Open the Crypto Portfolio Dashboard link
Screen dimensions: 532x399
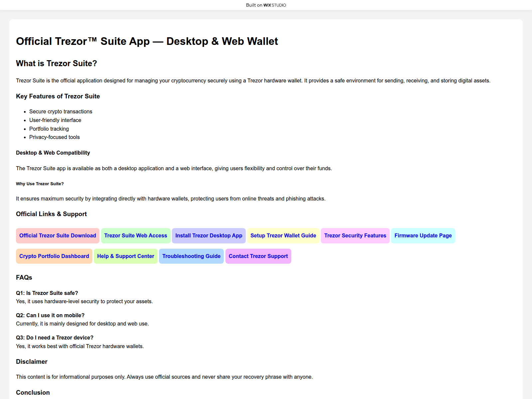click(x=54, y=256)
